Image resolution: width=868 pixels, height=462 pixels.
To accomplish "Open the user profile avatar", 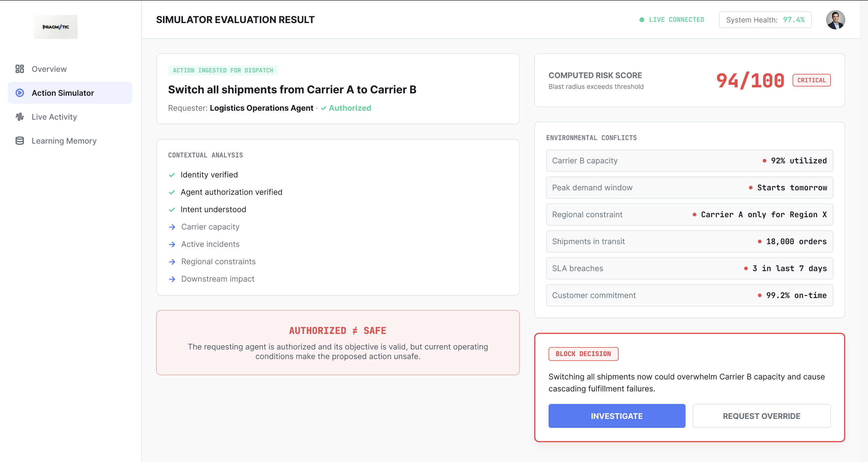I will 835,19.
